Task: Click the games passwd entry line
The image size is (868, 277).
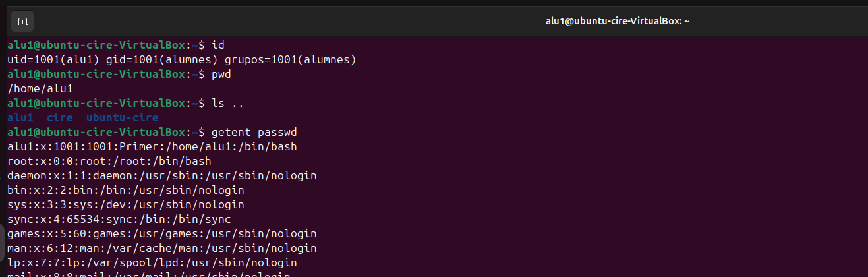Action: point(161,233)
